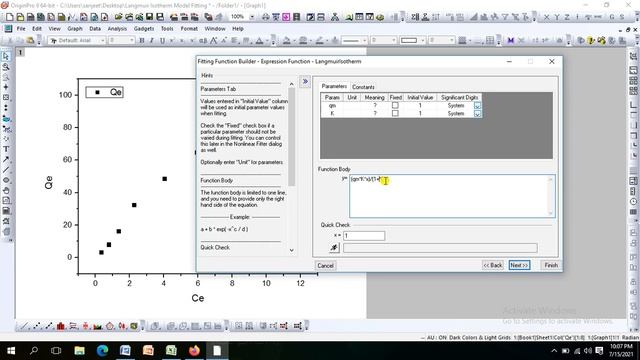Open Windows Start menu
Image resolution: width=640 pixels, height=360 pixels.
coord(11,351)
